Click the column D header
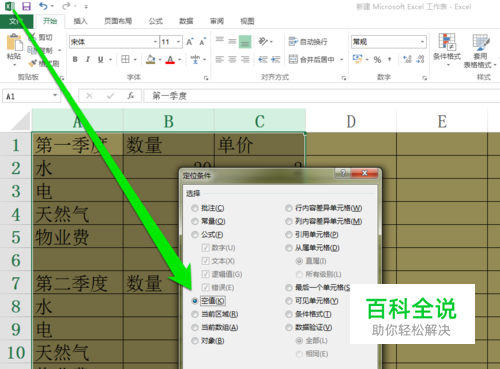Screen dimensions: 500x369 351,121
